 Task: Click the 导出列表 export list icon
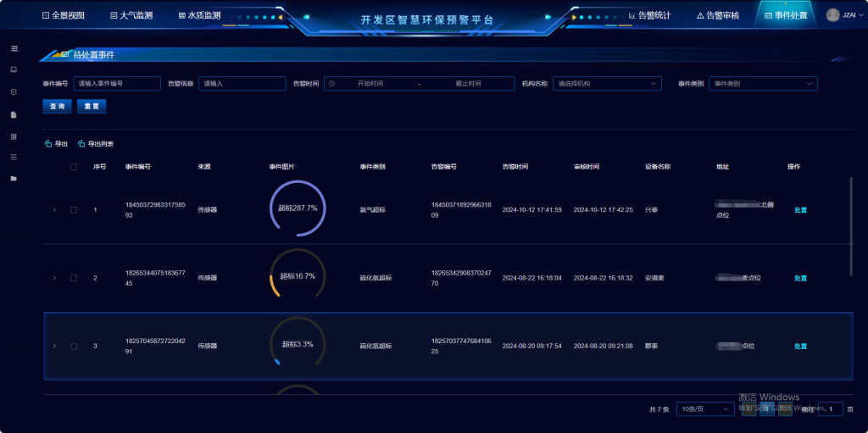point(81,144)
